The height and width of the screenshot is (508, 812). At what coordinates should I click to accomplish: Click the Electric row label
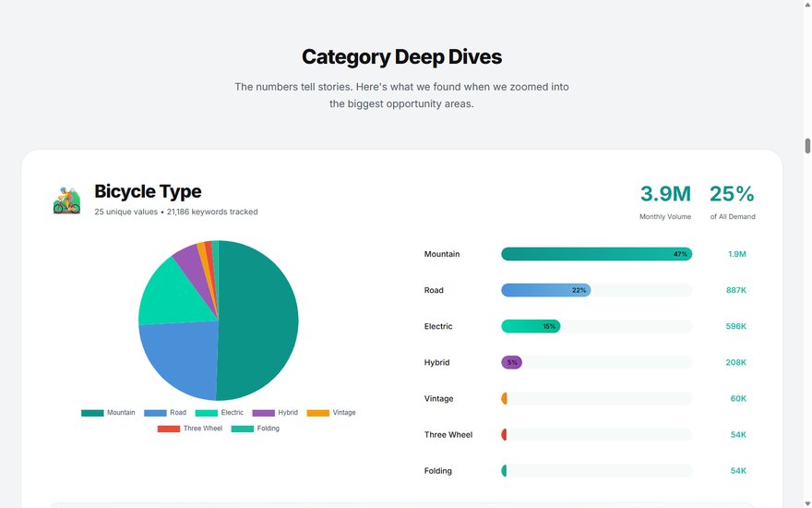pos(438,327)
